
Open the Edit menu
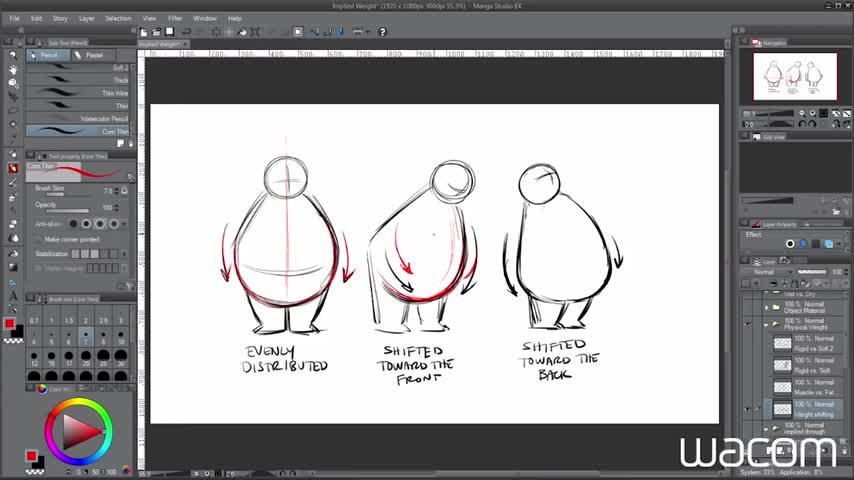pos(36,19)
